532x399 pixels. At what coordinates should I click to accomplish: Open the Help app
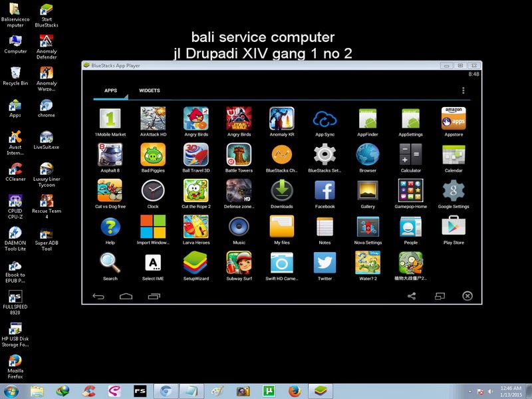[110, 227]
